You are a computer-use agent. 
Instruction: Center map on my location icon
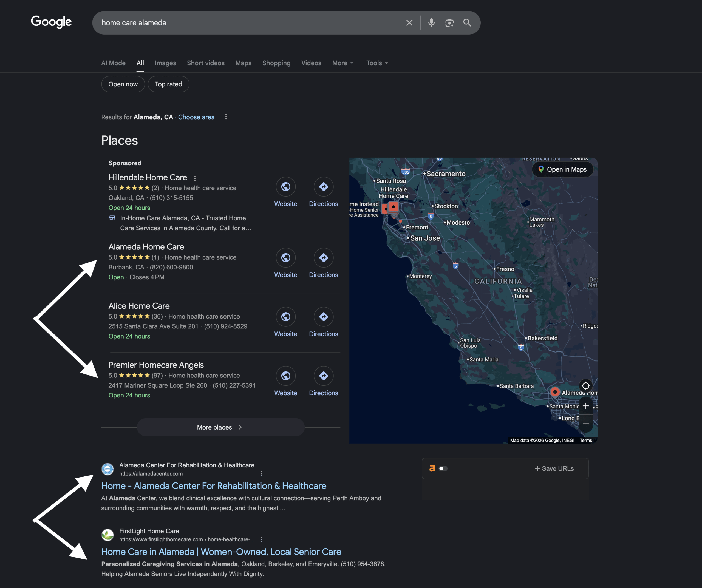click(585, 386)
